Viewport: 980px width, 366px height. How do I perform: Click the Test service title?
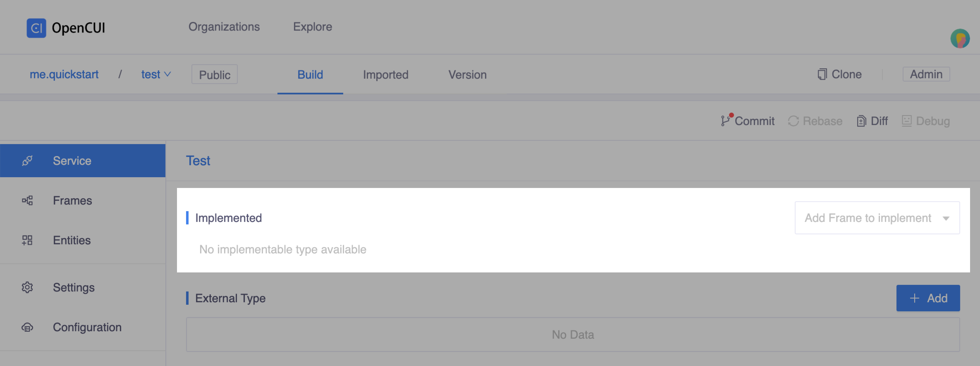pos(198,161)
